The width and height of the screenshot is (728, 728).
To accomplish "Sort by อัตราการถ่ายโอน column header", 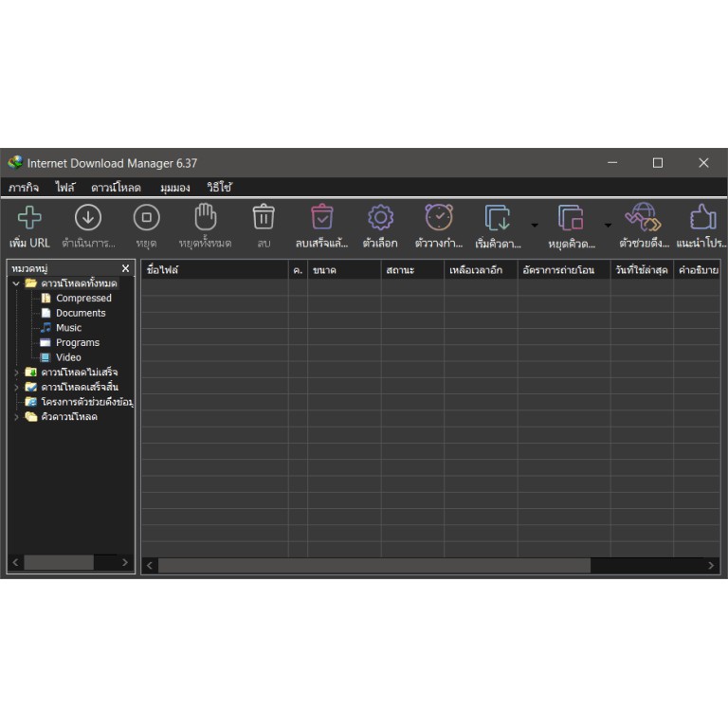I will coord(564,270).
